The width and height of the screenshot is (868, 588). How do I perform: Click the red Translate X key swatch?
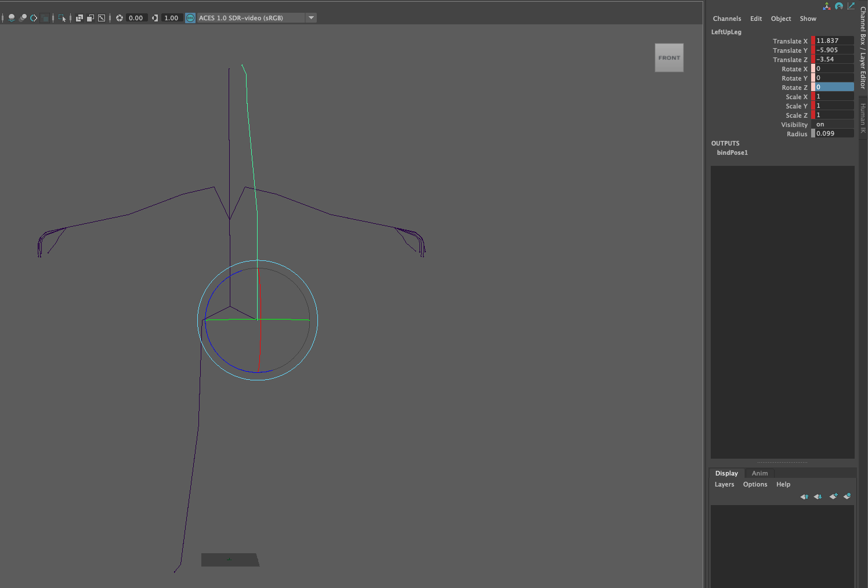pos(813,41)
